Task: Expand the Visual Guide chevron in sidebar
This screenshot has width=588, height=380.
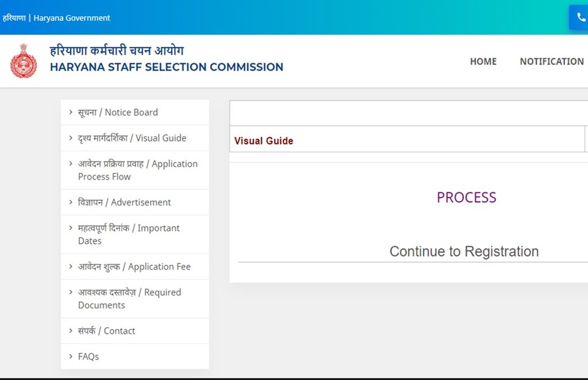Action: click(71, 138)
